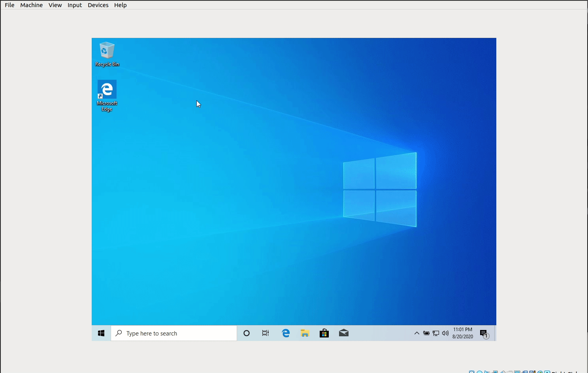Open the Mail app from the taskbar

(344, 333)
